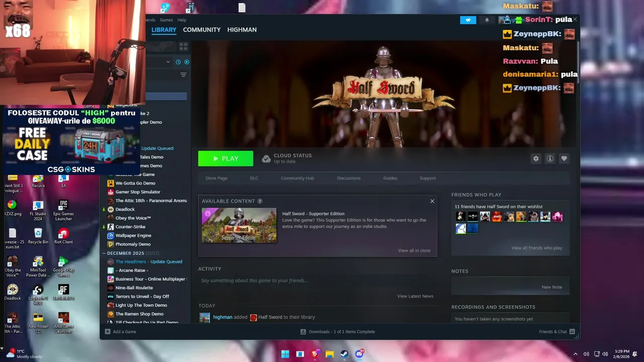Screen dimensions: 644x362
Task: Open Half Sword manage gear icon
Action: coord(536,158)
